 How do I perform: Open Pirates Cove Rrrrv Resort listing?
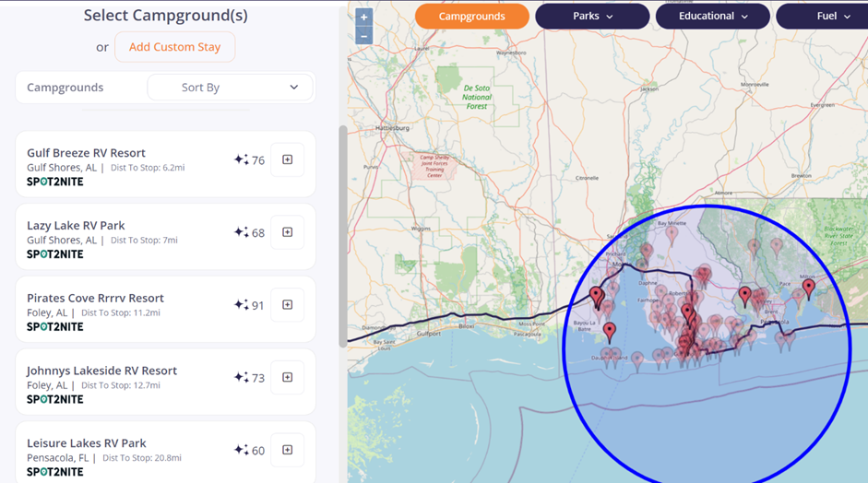[x=95, y=299]
